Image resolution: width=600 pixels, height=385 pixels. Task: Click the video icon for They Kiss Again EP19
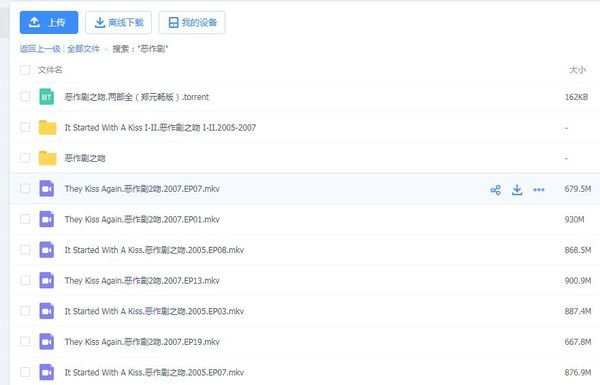47,342
